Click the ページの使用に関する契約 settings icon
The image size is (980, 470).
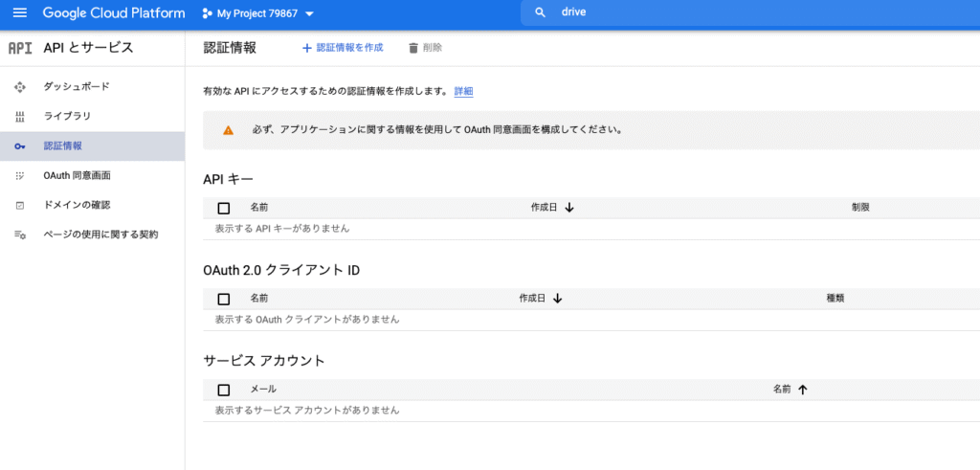click(19, 235)
